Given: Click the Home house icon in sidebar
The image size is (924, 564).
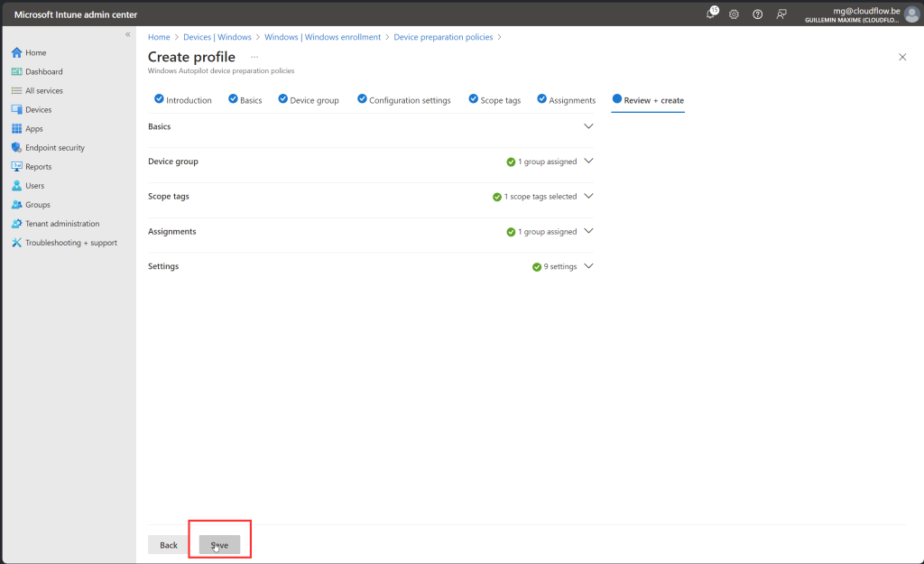Looking at the screenshot, I should coord(16,52).
